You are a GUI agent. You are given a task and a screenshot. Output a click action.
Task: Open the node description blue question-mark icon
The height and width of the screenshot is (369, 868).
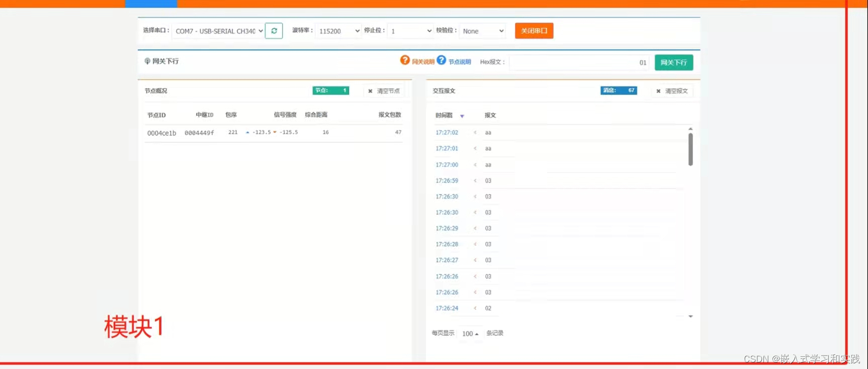(x=441, y=60)
